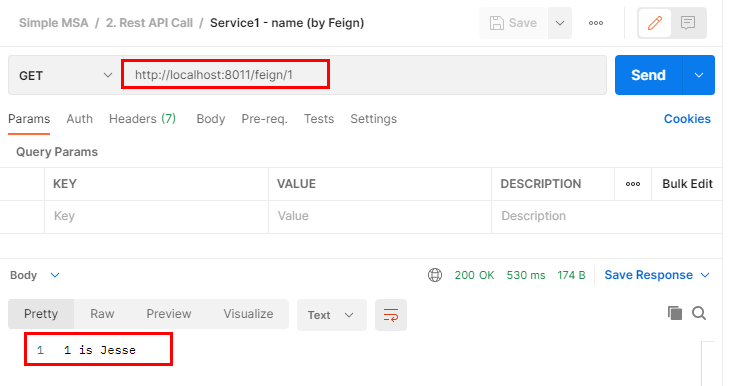Image resolution: width=731 pixels, height=386 pixels.
Task: Go to the Pre-req. tab
Action: click(264, 119)
